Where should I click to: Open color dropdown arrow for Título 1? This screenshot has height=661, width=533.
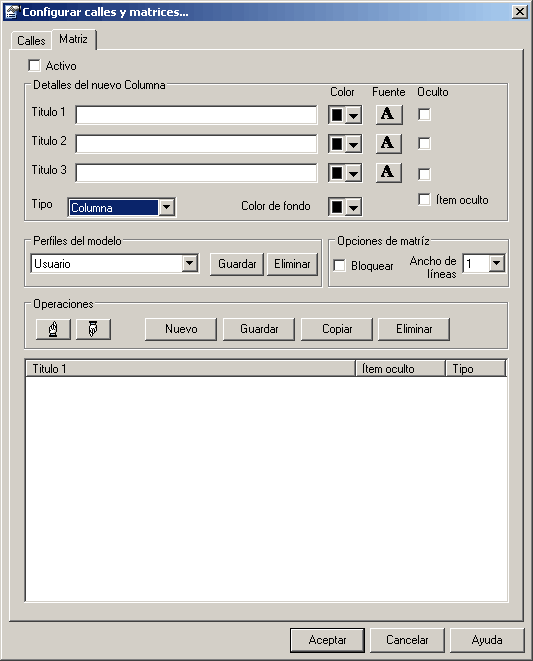tap(353, 115)
